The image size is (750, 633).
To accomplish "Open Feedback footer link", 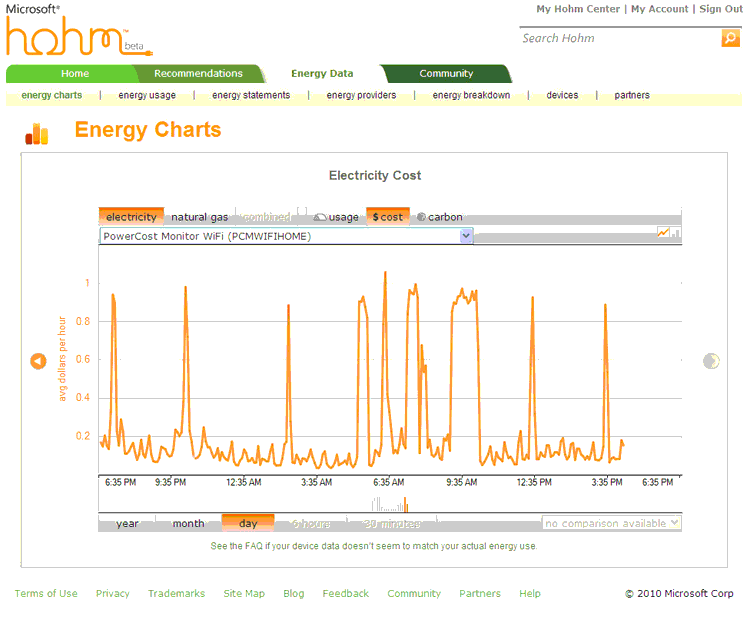I will [345, 593].
